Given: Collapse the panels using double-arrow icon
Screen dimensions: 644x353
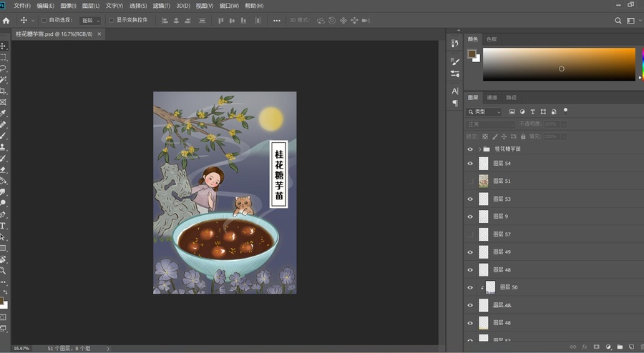Looking at the screenshot, I should coord(459,30).
